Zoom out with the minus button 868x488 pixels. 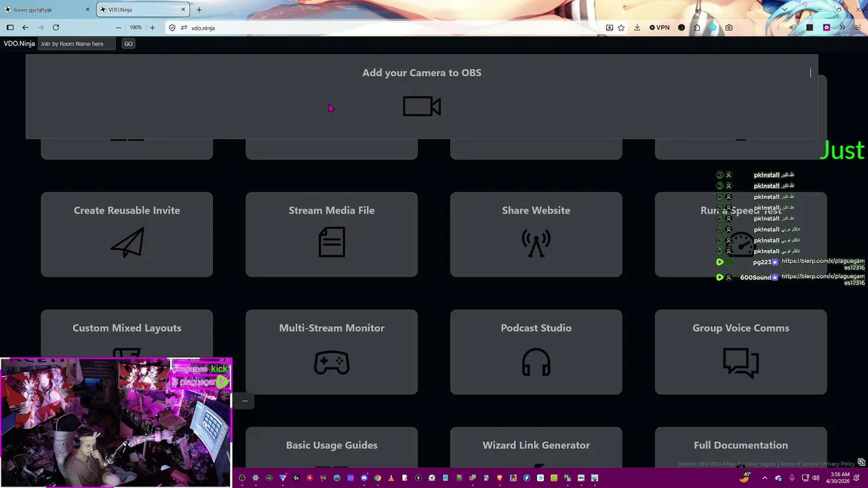click(x=119, y=28)
